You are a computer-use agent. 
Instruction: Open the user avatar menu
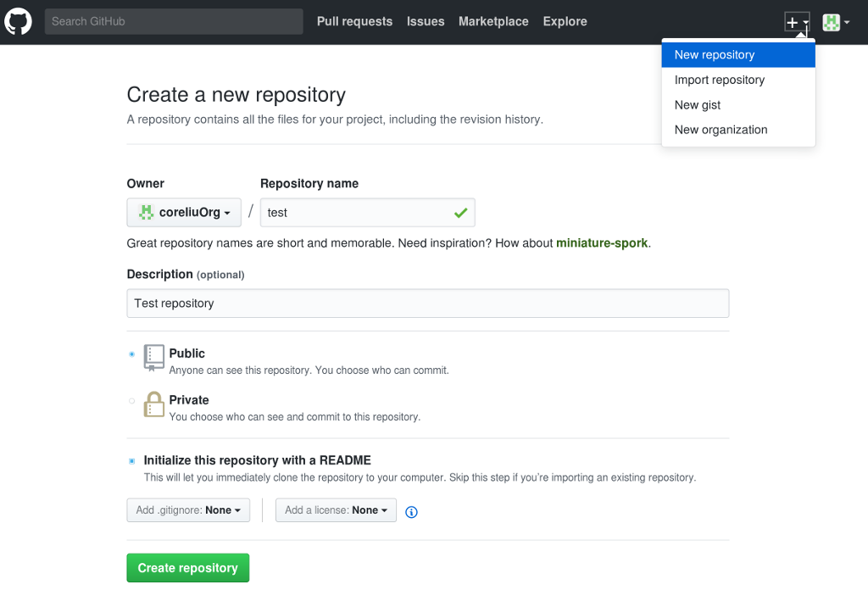click(836, 22)
